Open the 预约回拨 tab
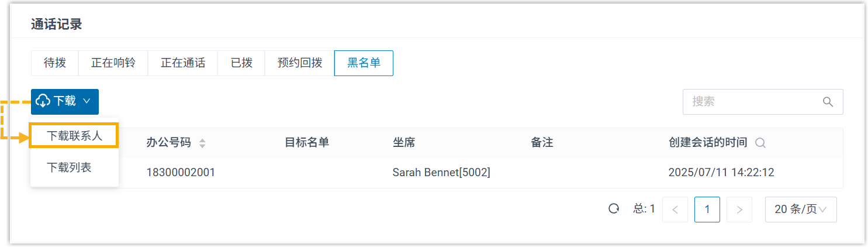The height and width of the screenshot is (247, 868). click(x=300, y=63)
